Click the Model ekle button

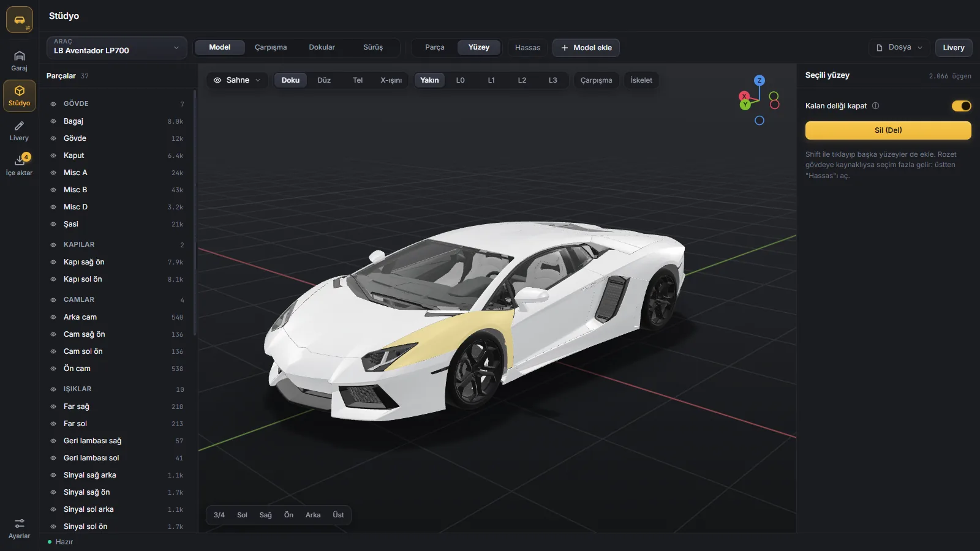(586, 48)
